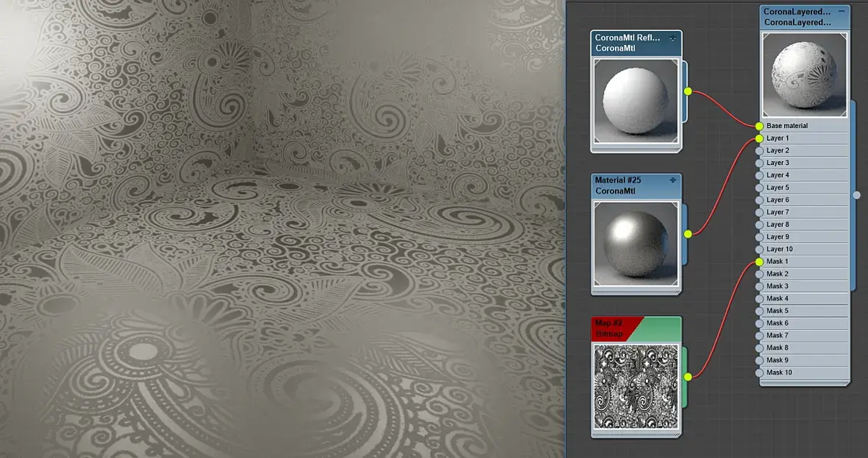Click the Layer 7 input socket
The height and width of the screenshot is (458, 868).
click(759, 212)
